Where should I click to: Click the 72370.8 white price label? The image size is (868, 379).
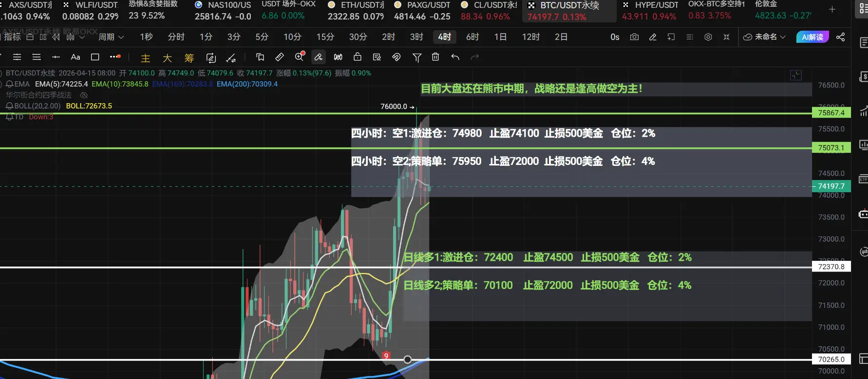(x=831, y=267)
